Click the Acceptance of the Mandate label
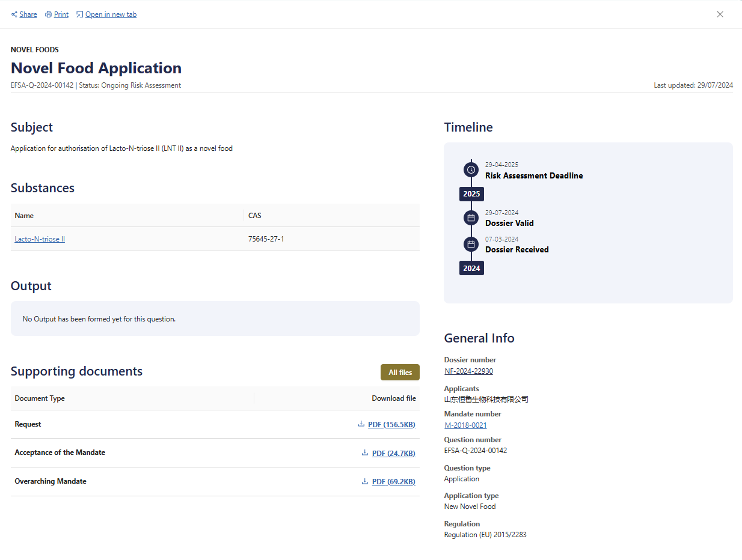Viewport: 742px width, 560px height. tap(60, 452)
